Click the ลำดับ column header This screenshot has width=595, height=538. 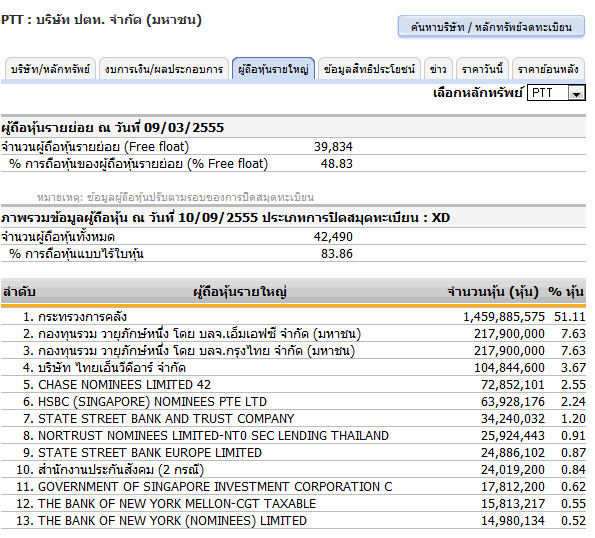click(19, 292)
